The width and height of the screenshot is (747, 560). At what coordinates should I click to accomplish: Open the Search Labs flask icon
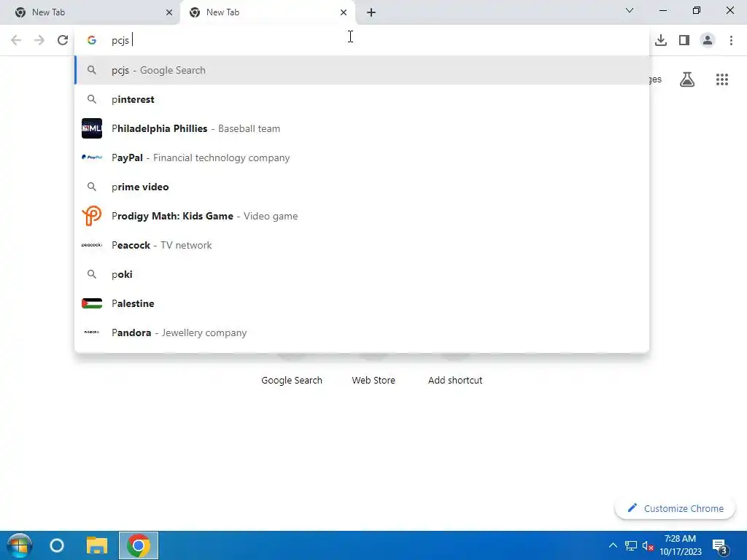coord(687,79)
